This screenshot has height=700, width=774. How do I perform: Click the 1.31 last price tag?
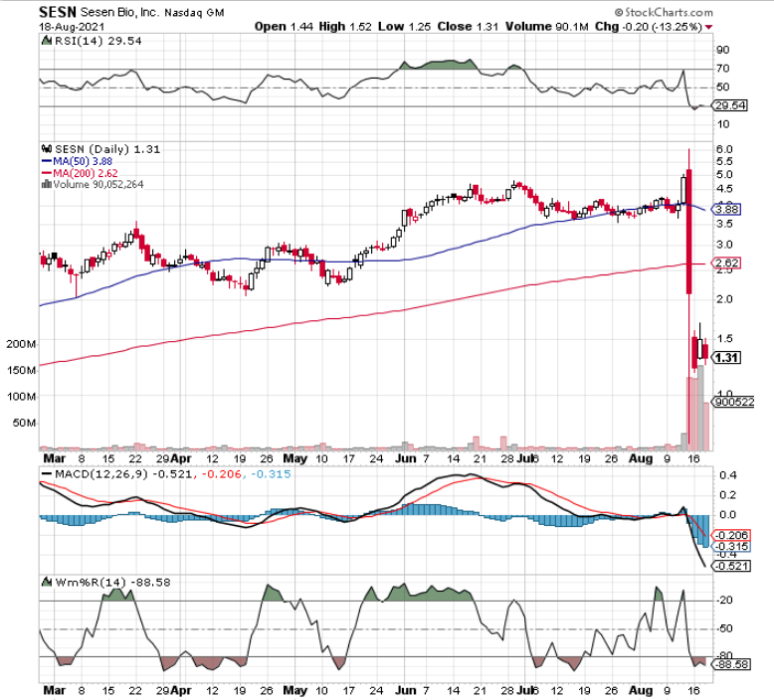point(726,358)
